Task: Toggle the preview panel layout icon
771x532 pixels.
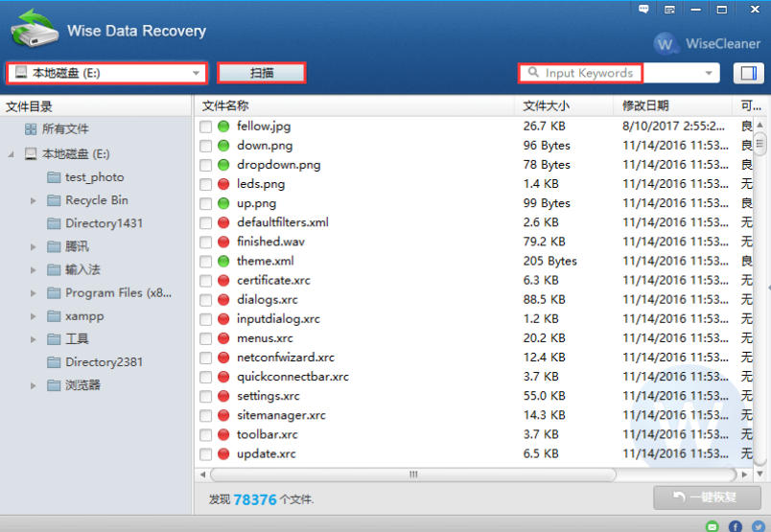Action: (747, 73)
